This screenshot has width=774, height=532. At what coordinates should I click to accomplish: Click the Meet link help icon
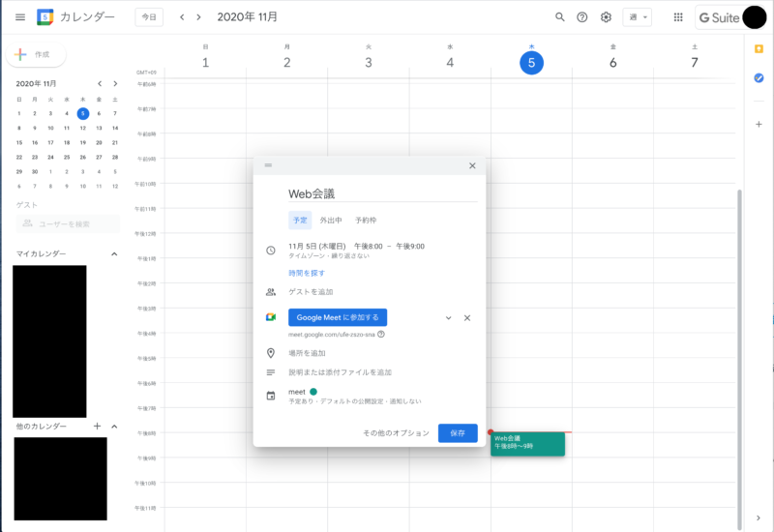tap(381, 334)
